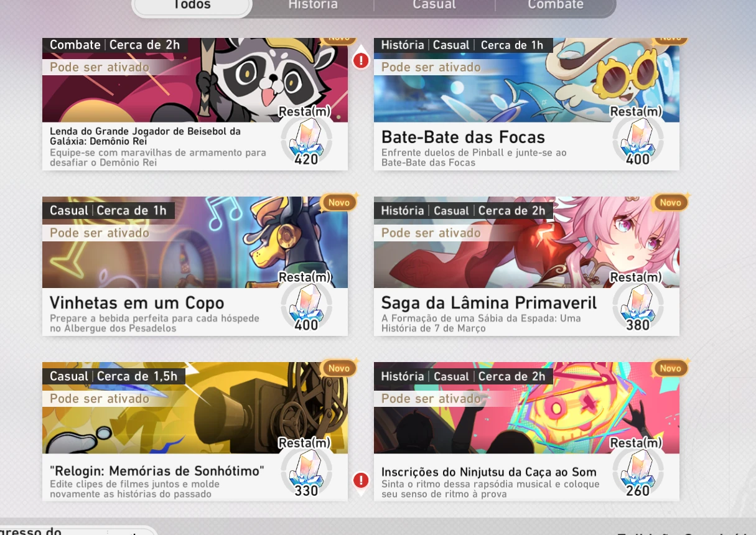This screenshot has width=756, height=535.
Task: Click the red alert marker near Ninjutsu event
Action: click(361, 480)
